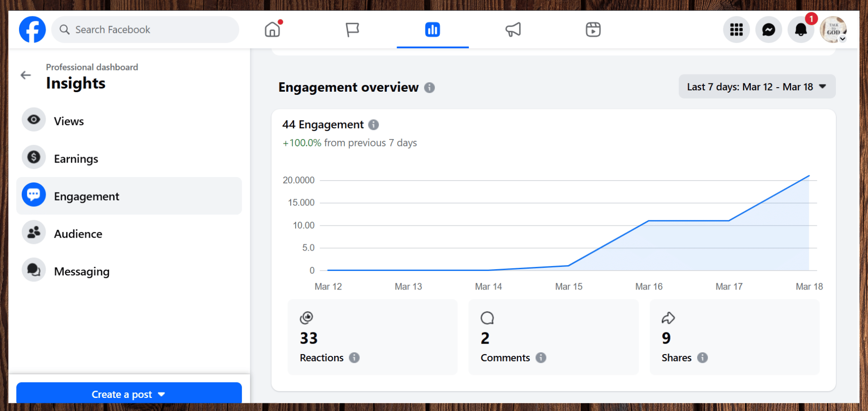Click the Views eye icon
This screenshot has height=411, width=868.
34,120
